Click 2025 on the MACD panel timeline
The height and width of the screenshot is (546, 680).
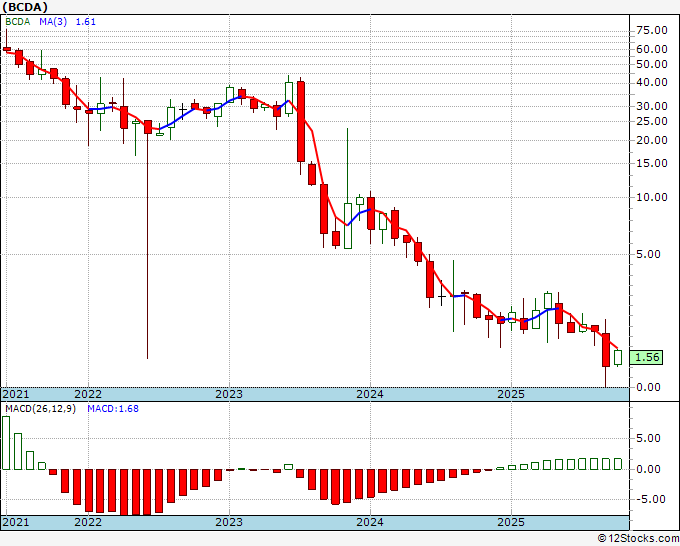pos(511,522)
